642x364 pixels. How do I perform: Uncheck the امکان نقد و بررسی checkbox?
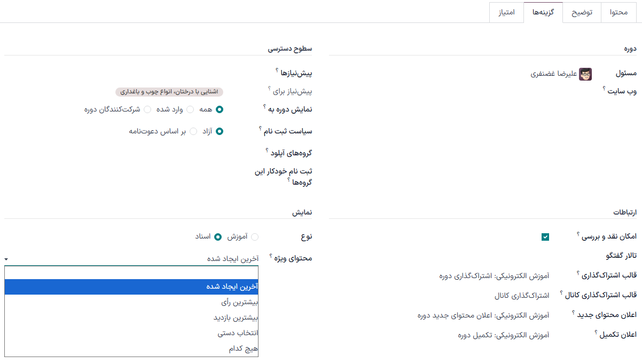545,236
